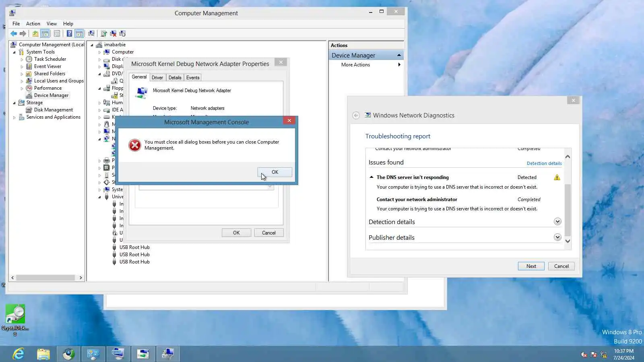The image size is (644, 362).
Task: Click Next in Windows Network Diagnostics
Action: [531, 266]
